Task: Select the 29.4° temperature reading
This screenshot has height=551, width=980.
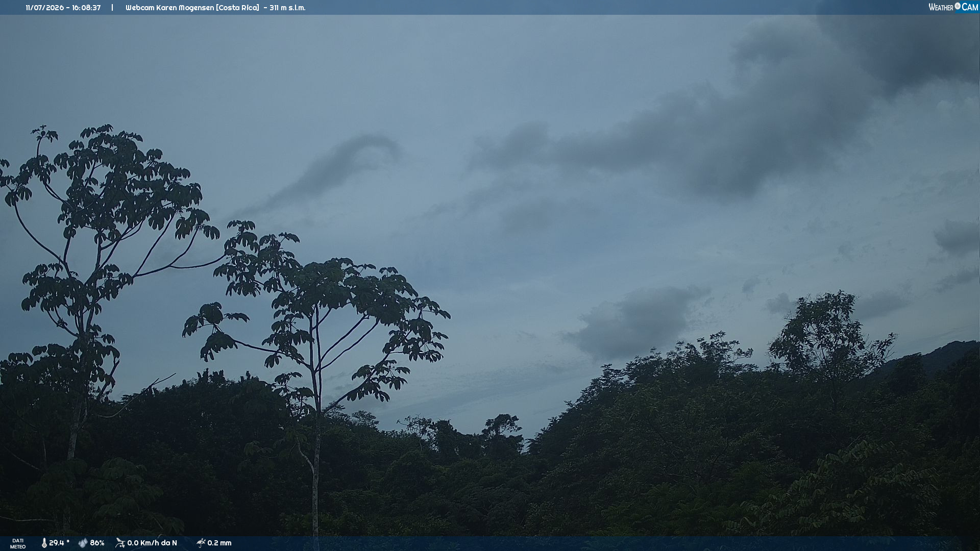Action: pos(59,543)
